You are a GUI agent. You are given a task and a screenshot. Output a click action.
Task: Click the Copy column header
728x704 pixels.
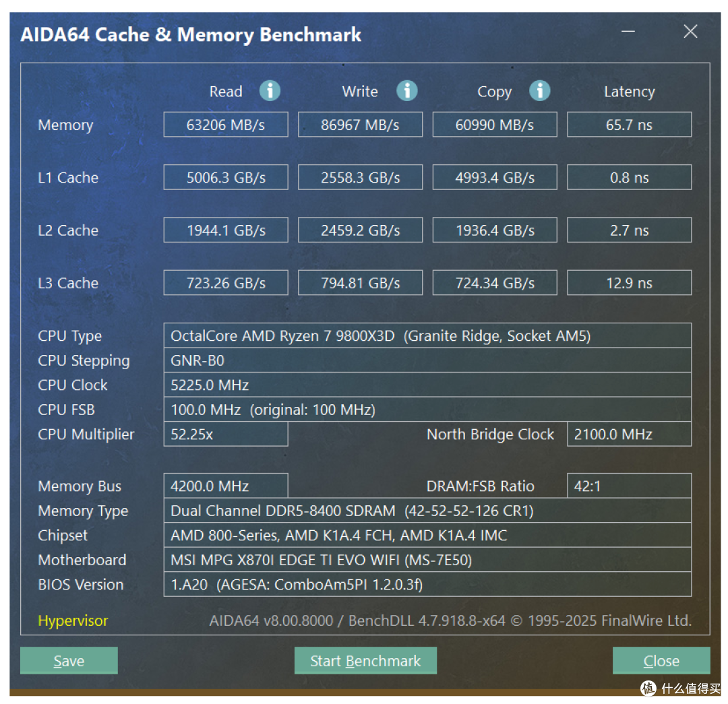tap(495, 92)
